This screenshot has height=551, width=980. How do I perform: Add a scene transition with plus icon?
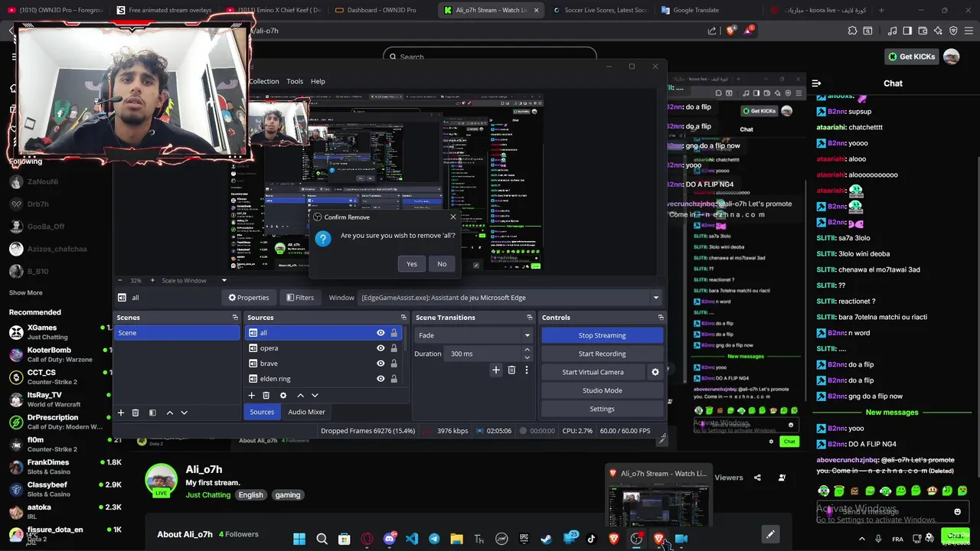[496, 370]
